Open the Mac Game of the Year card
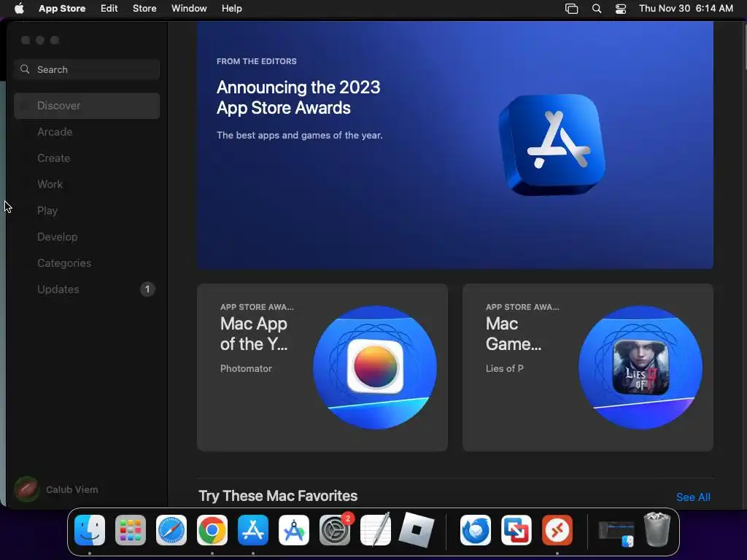Image resolution: width=747 pixels, height=560 pixels. 587,367
